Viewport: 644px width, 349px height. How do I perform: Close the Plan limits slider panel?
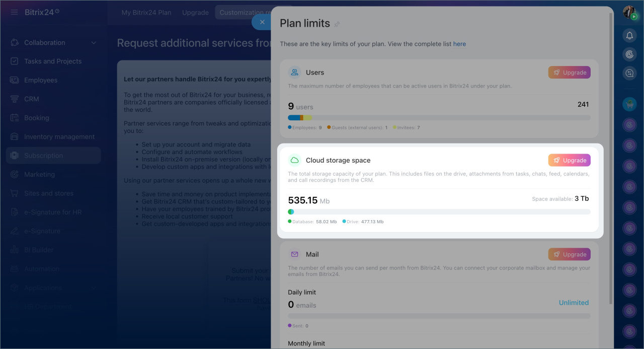(262, 22)
